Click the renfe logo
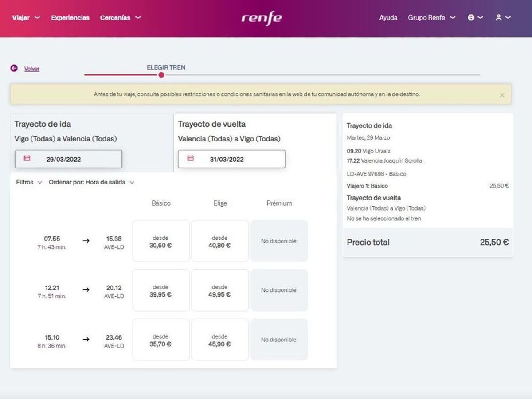 pyautogui.click(x=262, y=17)
